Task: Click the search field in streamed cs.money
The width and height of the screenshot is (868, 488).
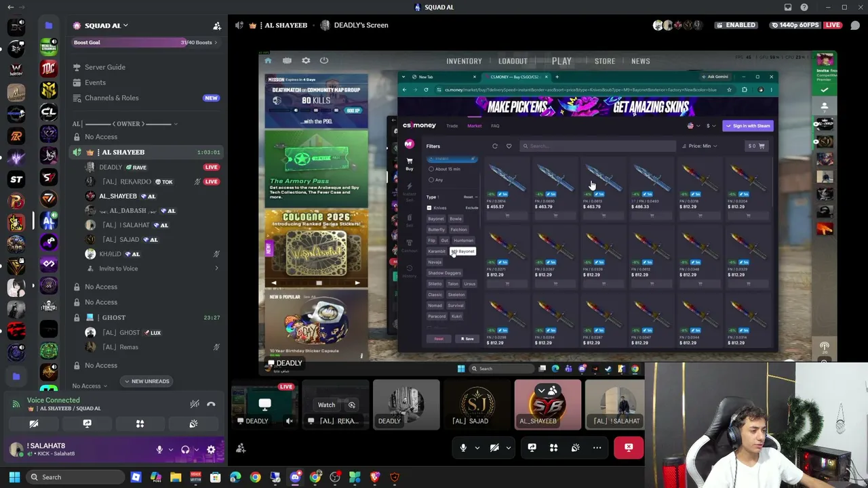Action: (598, 146)
